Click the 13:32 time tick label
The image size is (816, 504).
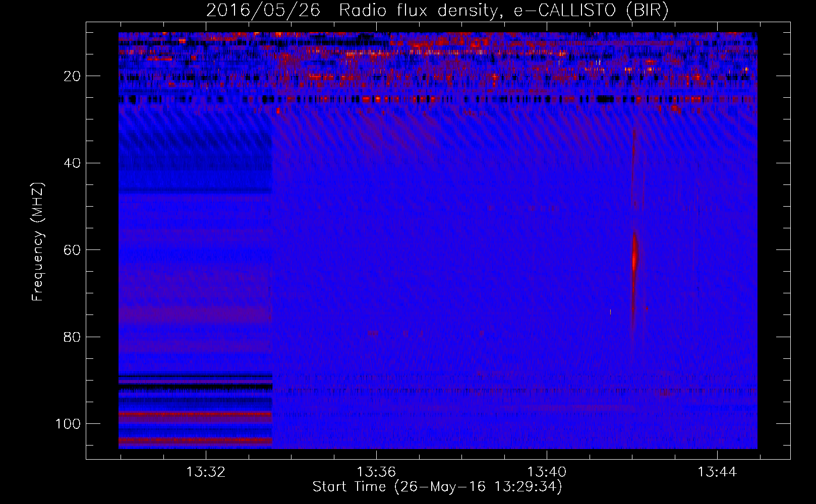(x=206, y=472)
